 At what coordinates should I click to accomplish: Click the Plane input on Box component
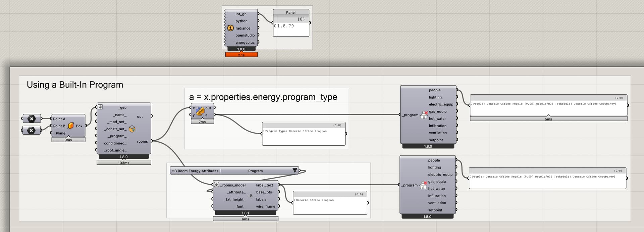(61, 133)
